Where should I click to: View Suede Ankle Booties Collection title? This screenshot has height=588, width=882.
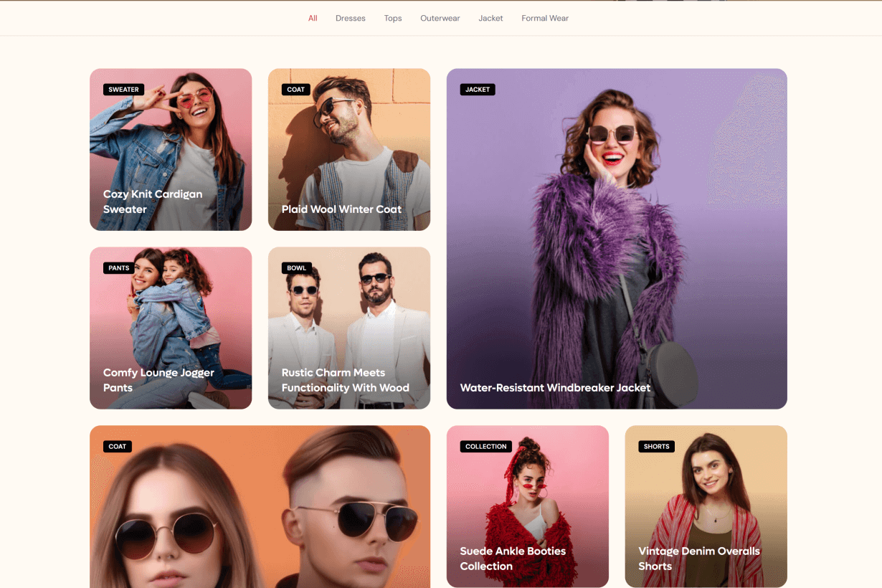[512, 559]
